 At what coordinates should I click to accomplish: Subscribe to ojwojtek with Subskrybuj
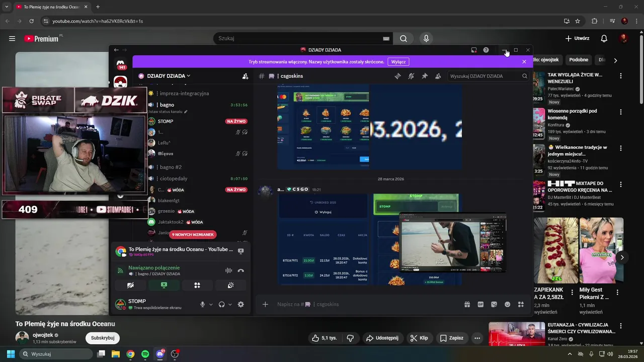[103, 338]
